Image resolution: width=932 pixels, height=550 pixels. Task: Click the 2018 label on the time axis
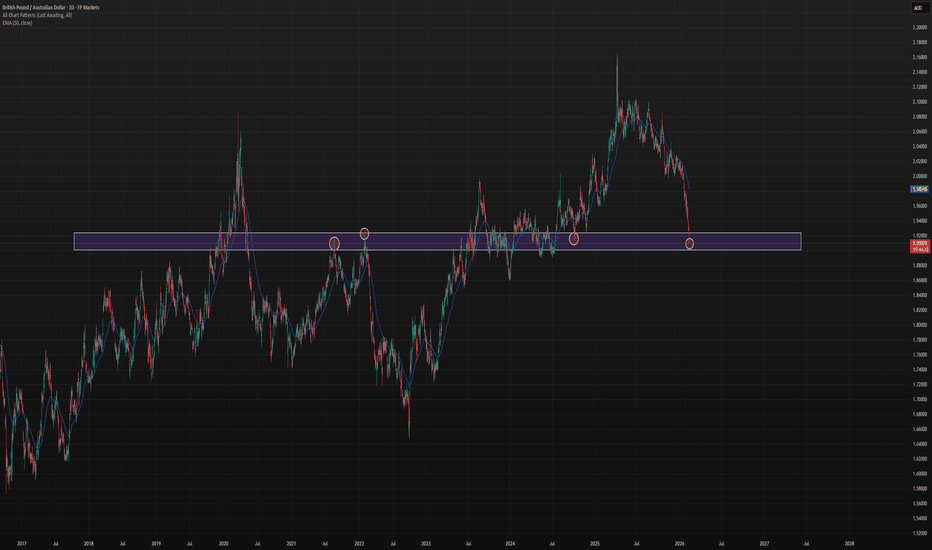click(x=89, y=543)
